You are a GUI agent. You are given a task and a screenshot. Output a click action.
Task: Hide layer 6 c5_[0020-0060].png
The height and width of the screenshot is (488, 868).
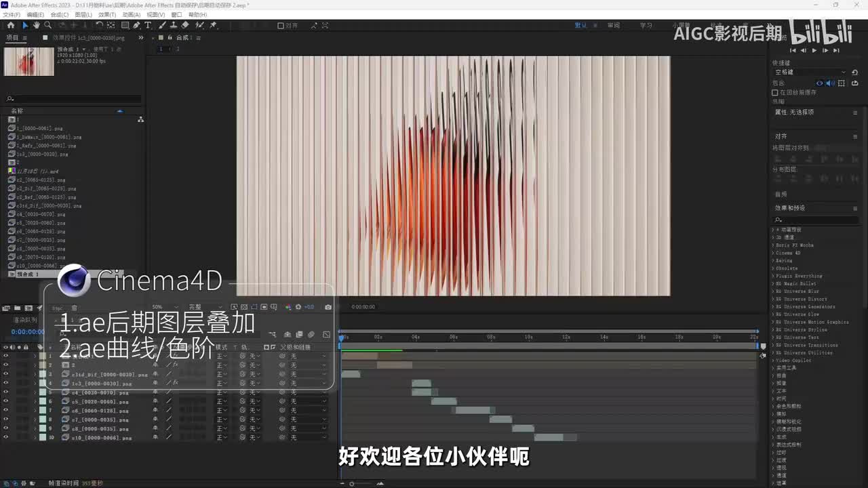5,401
